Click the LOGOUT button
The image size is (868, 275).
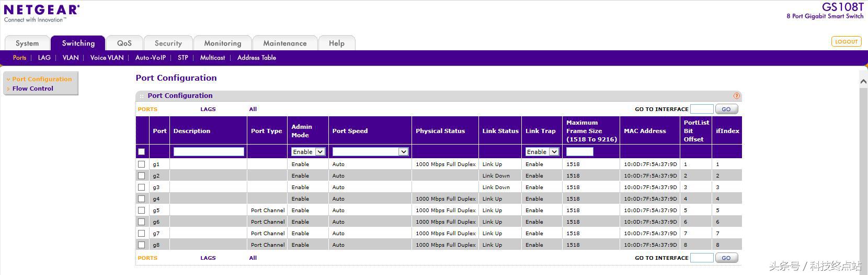[846, 41]
